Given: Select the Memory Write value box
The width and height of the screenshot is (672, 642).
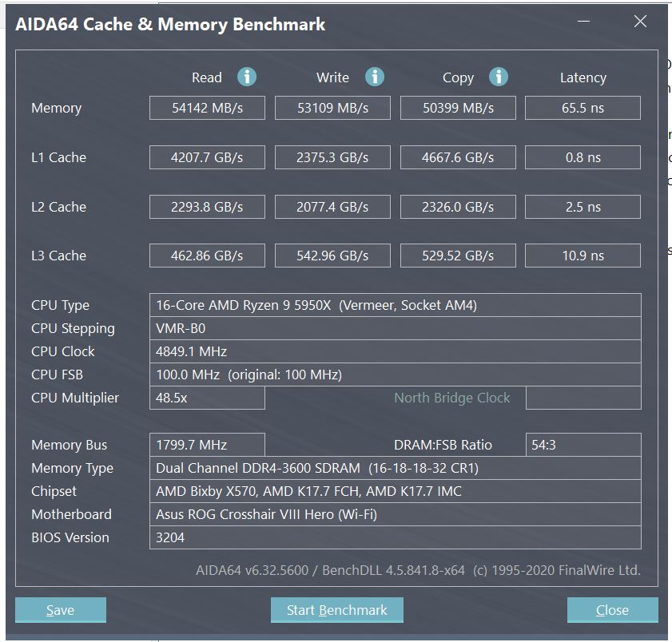Looking at the screenshot, I should 332,108.
